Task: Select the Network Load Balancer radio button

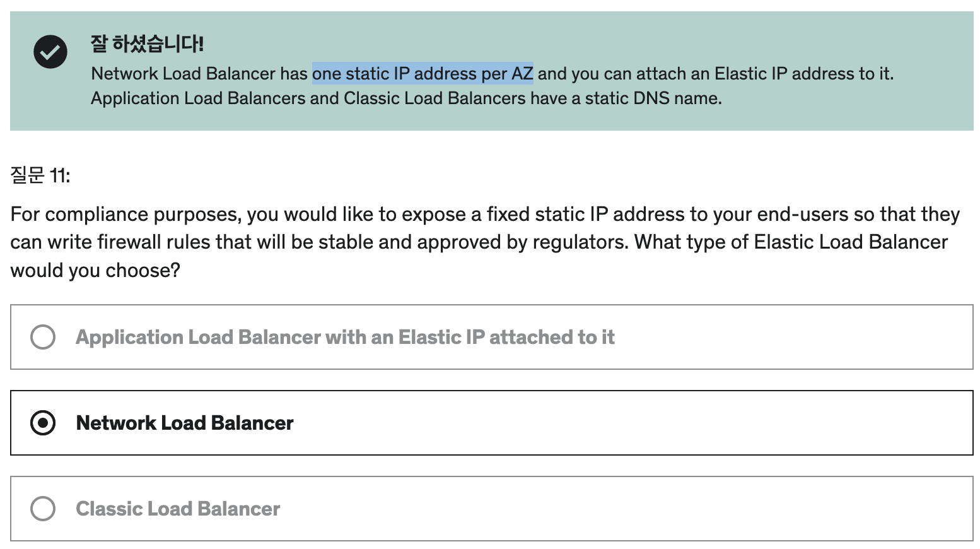Action: 43,423
